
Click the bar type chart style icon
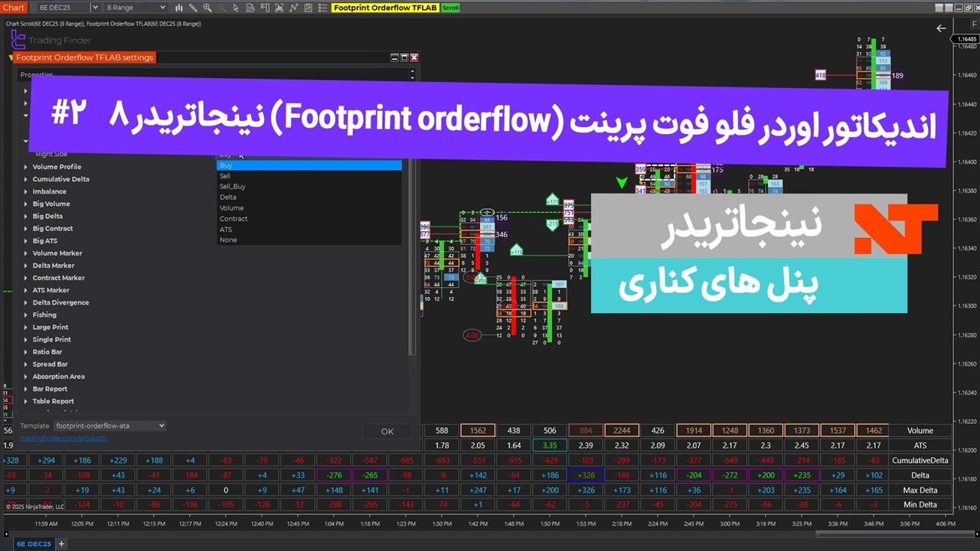point(178,8)
